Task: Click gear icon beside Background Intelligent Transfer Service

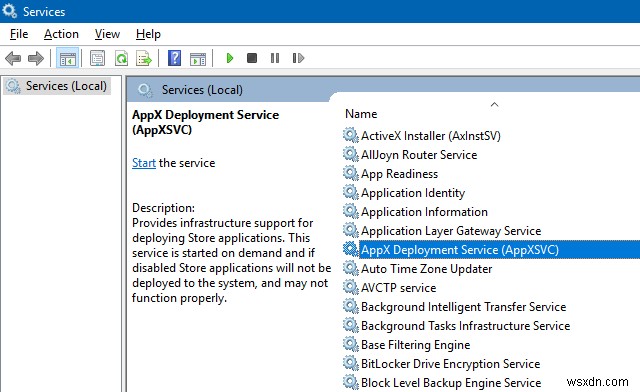Action: coord(351,306)
